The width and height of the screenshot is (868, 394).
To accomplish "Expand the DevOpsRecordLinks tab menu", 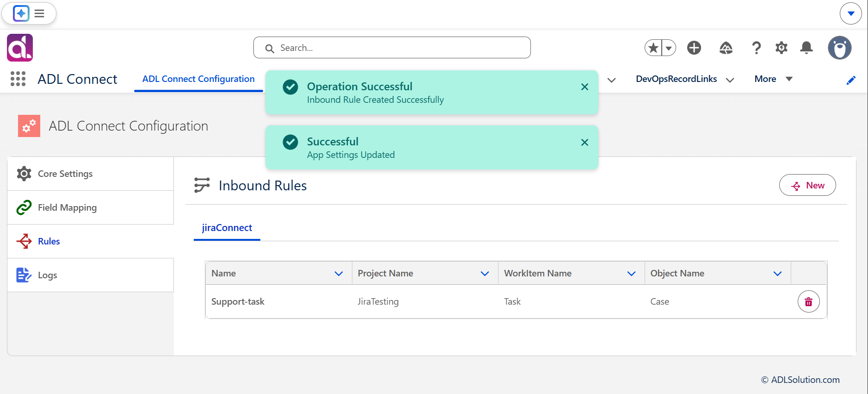I will pyautogui.click(x=730, y=80).
